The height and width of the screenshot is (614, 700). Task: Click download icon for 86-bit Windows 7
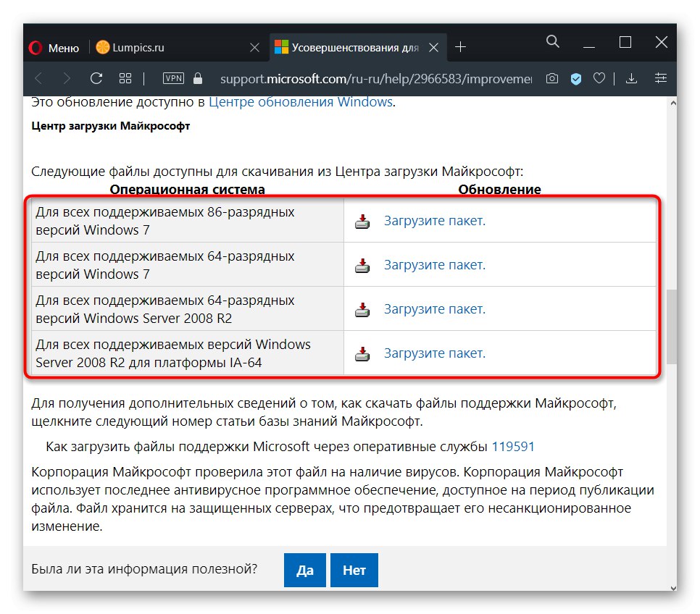tap(362, 222)
